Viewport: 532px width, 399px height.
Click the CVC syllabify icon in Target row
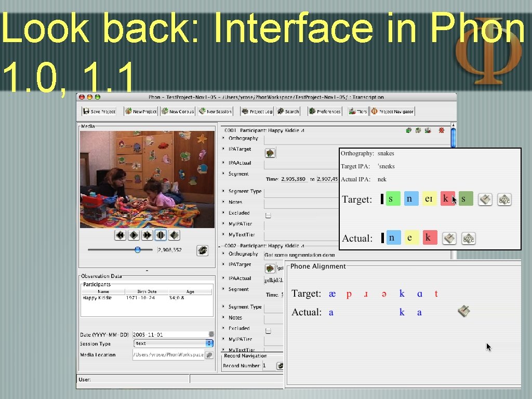tap(504, 199)
